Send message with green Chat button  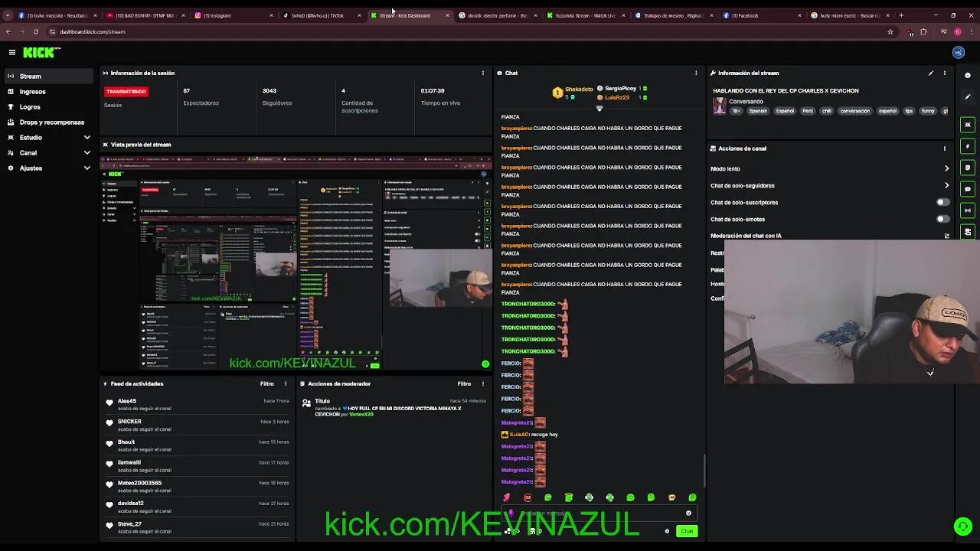pyautogui.click(x=687, y=531)
